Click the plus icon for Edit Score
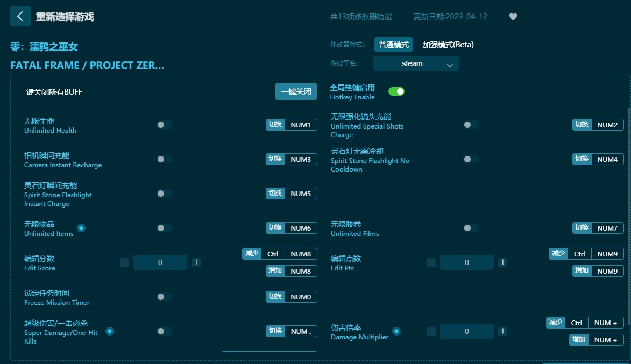Screen dimensions: 631x364 point(196,262)
